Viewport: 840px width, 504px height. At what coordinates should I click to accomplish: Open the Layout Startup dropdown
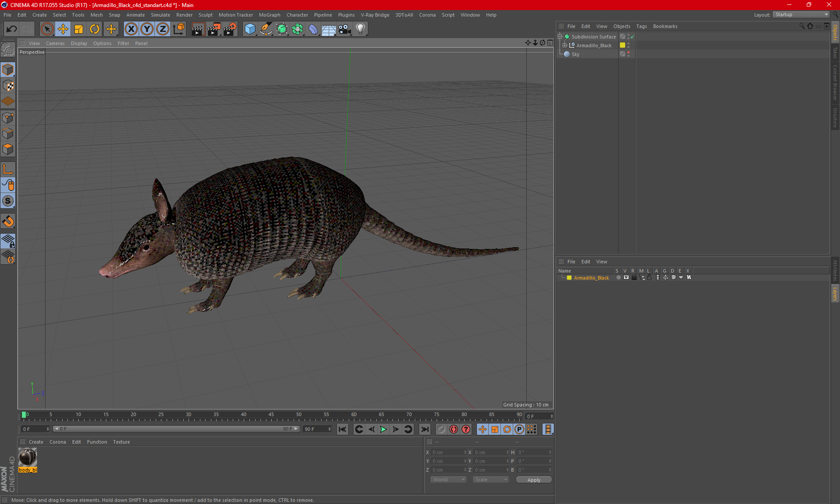[801, 14]
